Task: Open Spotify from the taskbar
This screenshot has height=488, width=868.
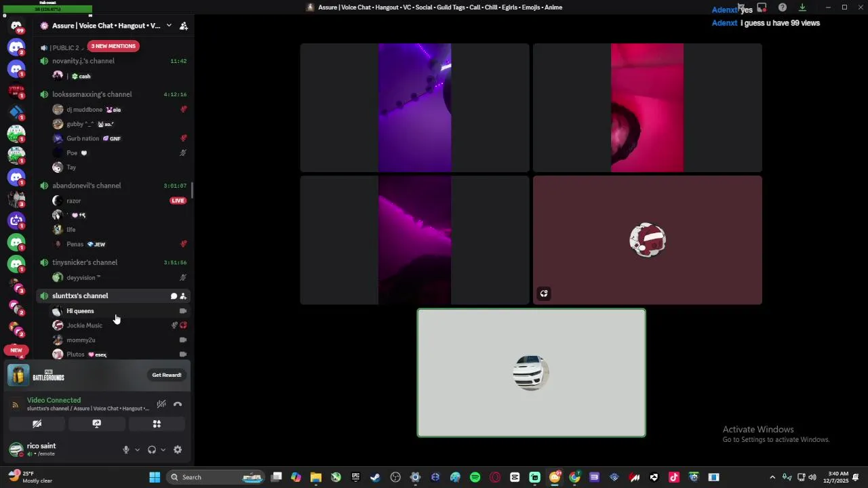Action: tap(475, 477)
